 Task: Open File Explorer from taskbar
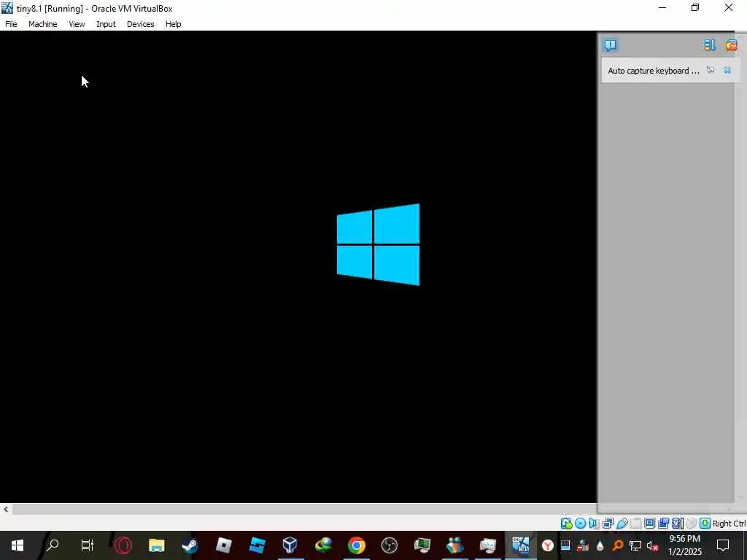click(156, 545)
